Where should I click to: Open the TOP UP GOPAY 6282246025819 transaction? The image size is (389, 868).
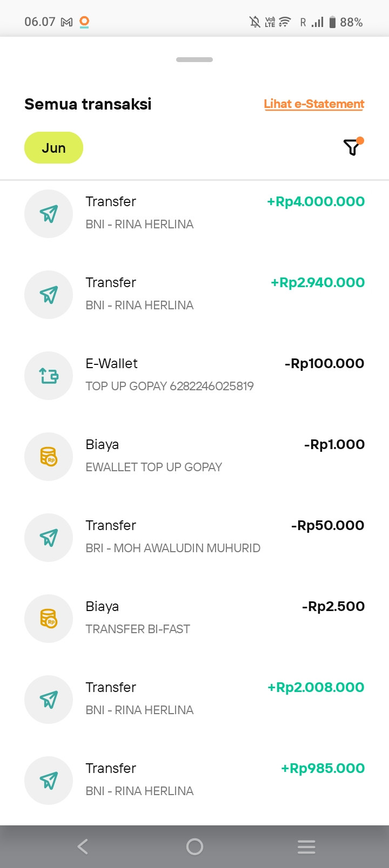click(x=194, y=376)
